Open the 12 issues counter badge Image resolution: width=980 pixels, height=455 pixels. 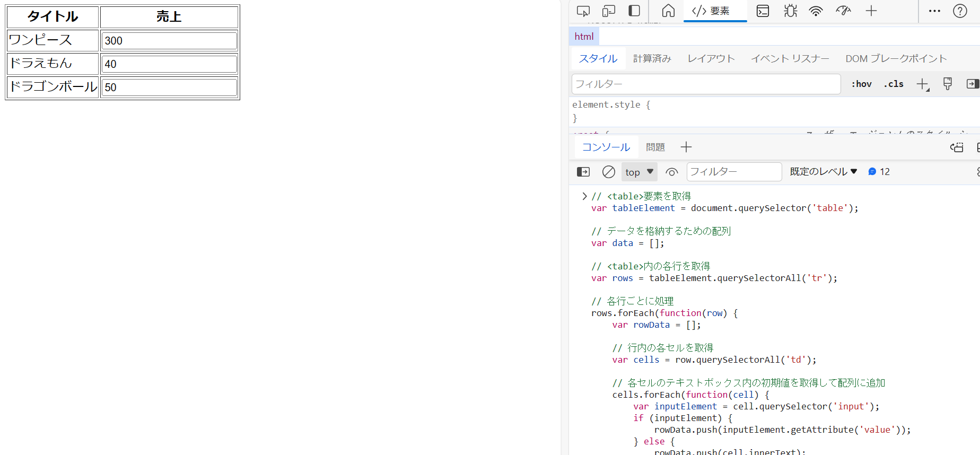pyautogui.click(x=879, y=172)
